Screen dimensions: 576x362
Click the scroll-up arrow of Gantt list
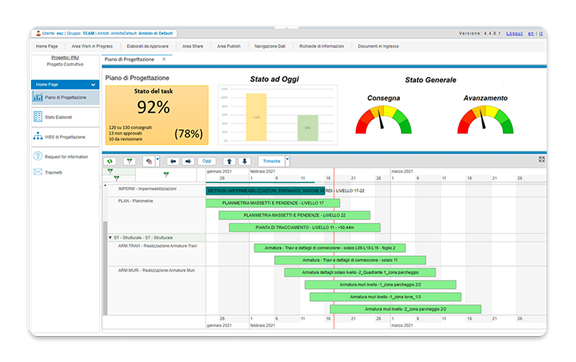coord(105,185)
